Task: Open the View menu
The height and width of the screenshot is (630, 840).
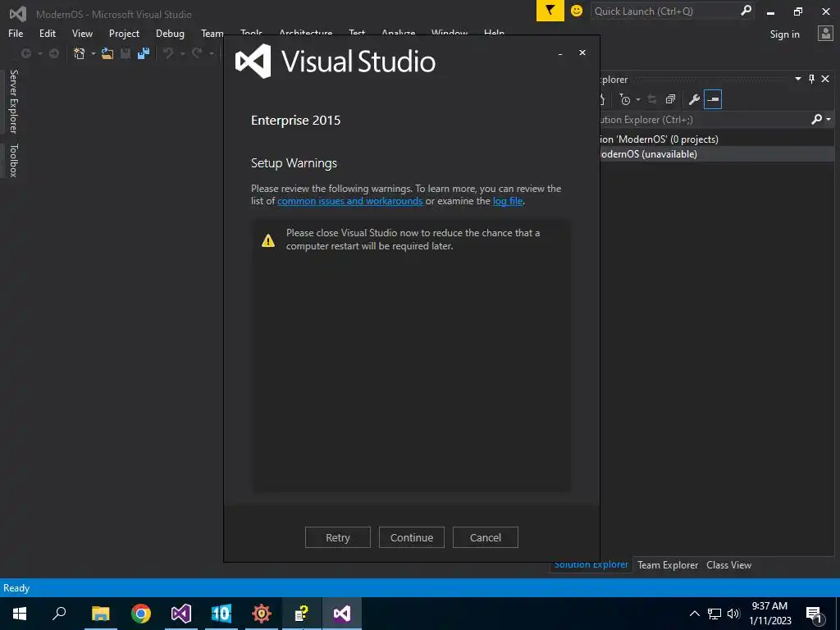Action: pyautogui.click(x=82, y=33)
